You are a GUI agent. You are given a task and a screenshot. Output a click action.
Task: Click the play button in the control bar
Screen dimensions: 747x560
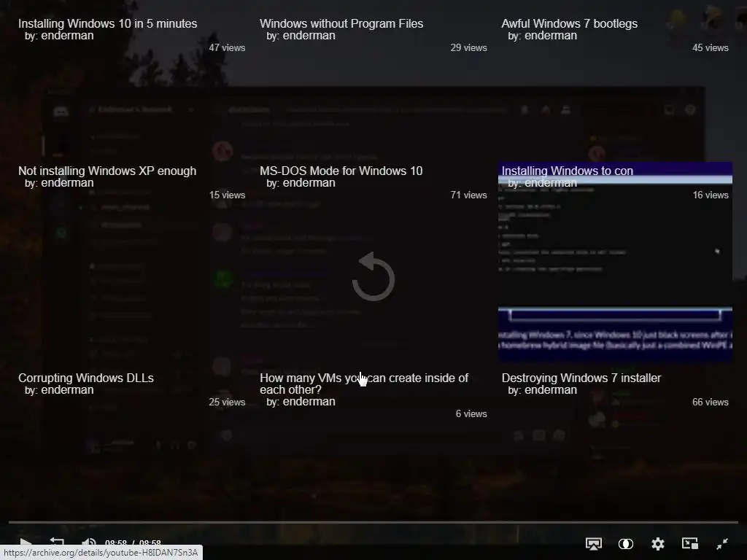[x=26, y=543]
